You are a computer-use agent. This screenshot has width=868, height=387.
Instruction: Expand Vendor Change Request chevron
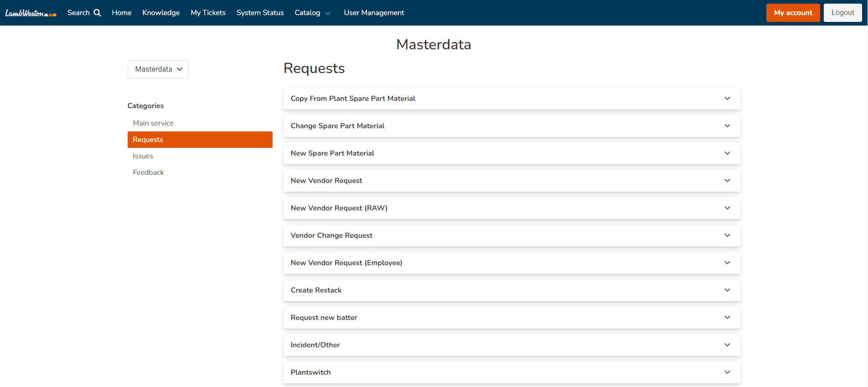click(727, 235)
